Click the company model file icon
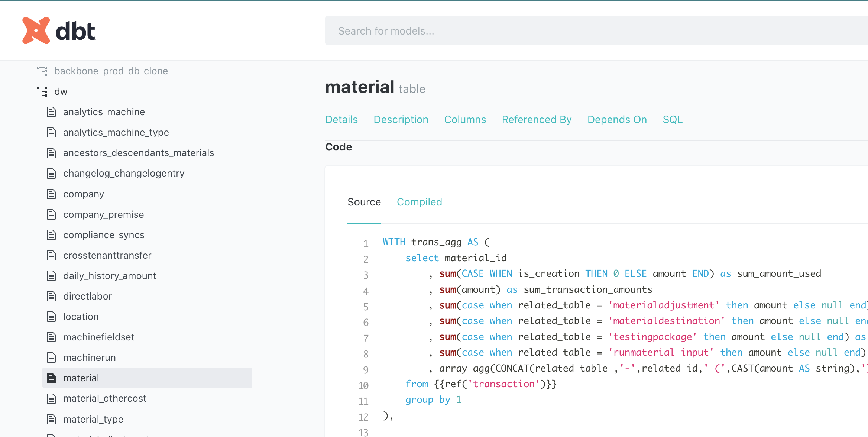Viewport: 868px width, 437px height. [x=51, y=194]
